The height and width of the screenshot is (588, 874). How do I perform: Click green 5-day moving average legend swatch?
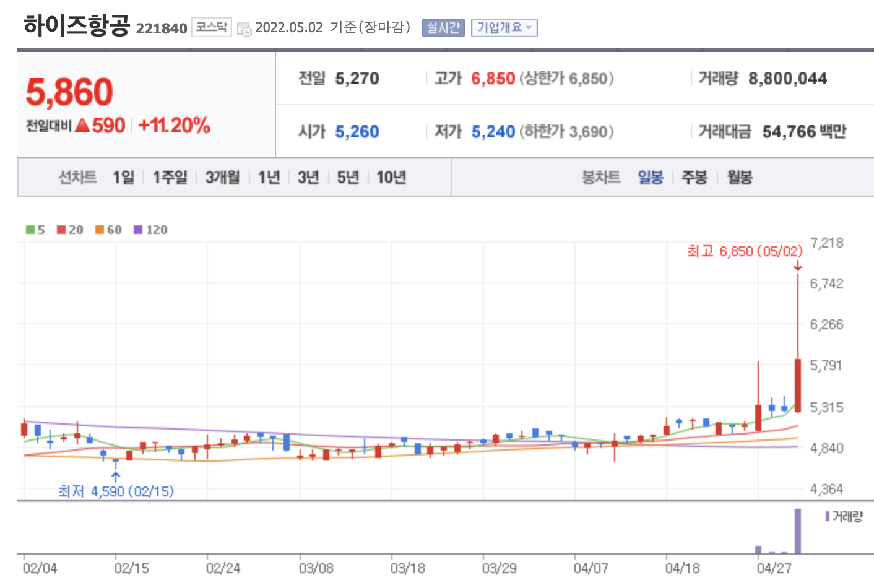tap(30, 230)
